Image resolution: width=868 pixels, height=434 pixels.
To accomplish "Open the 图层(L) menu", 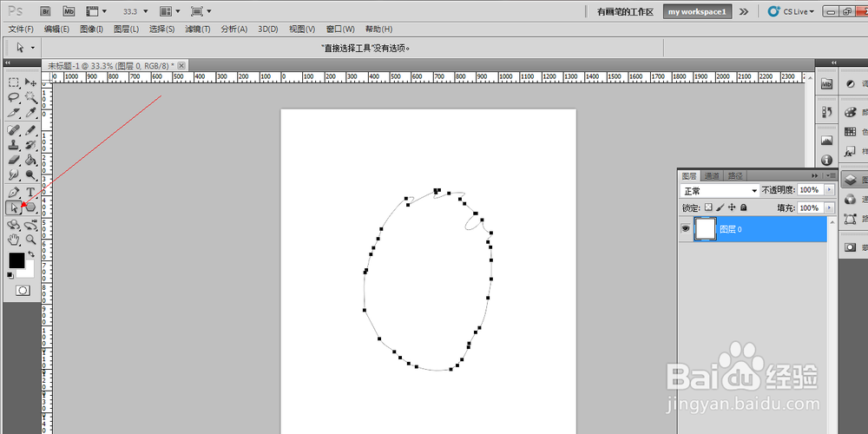I will pyautogui.click(x=126, y=29).
